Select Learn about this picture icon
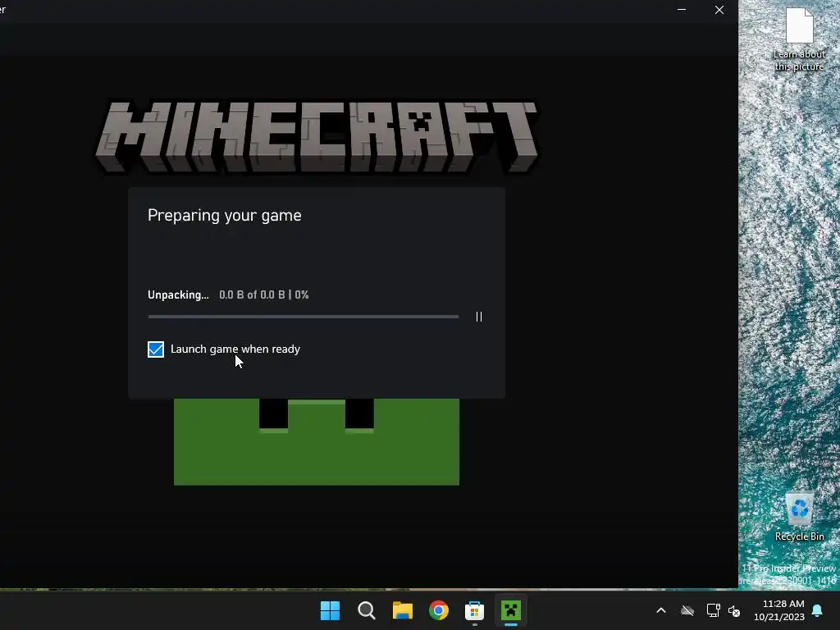The width and height of the screenshot is (840, 630). tap(799, 39)
